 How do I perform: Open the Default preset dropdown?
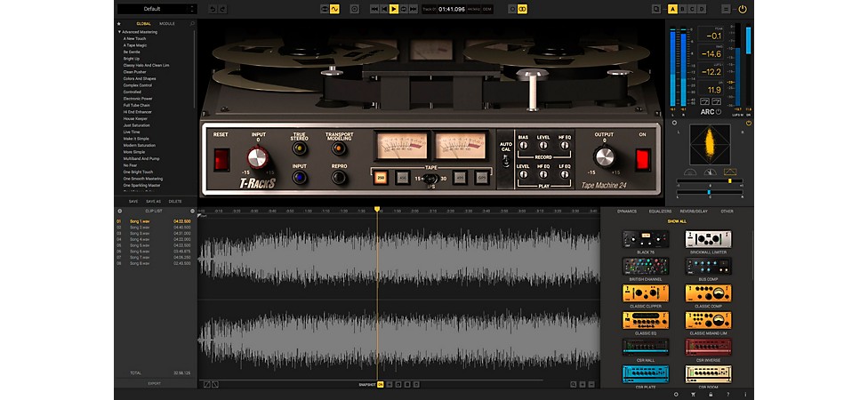pos(157,9)
